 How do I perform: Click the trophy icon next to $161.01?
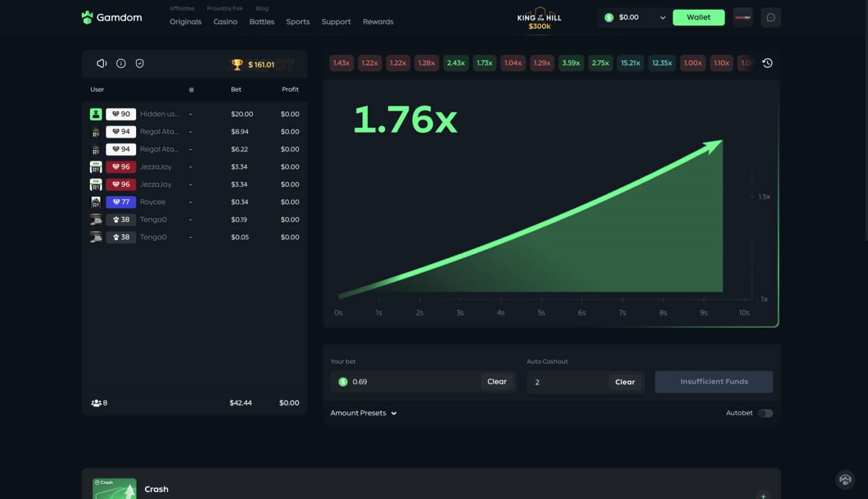pyautogui.click(x=238, y=64)
